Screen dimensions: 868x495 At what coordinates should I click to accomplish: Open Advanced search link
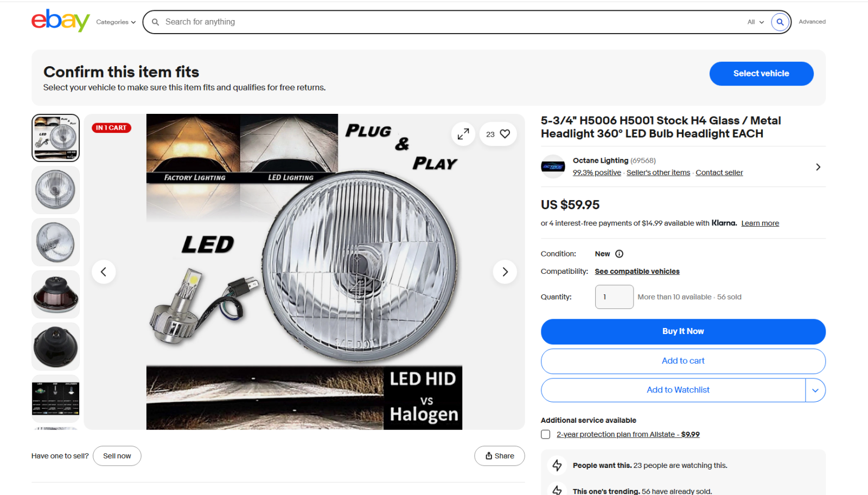[x=812, y=22]
